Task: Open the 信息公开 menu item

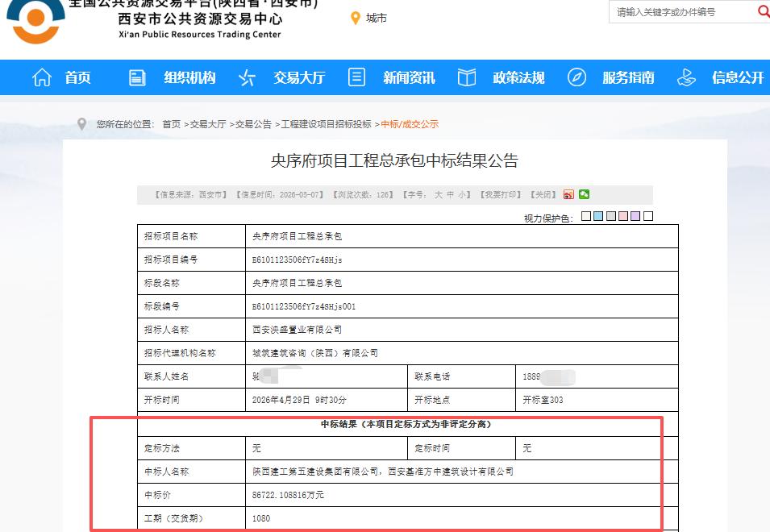Action: [x=738, y=77]
